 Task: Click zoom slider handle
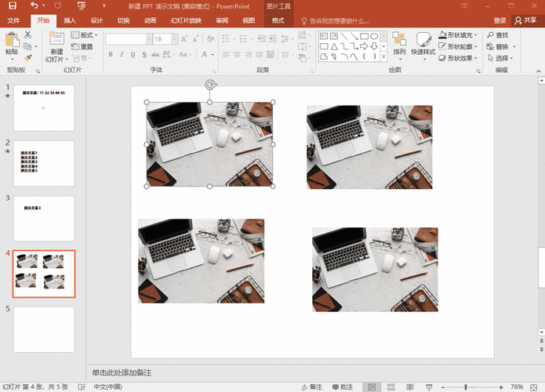tap(466, 387)
